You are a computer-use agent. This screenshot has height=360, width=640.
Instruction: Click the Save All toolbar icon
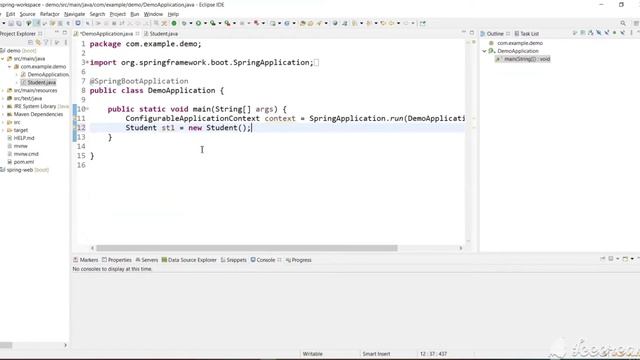coord(19,23)
